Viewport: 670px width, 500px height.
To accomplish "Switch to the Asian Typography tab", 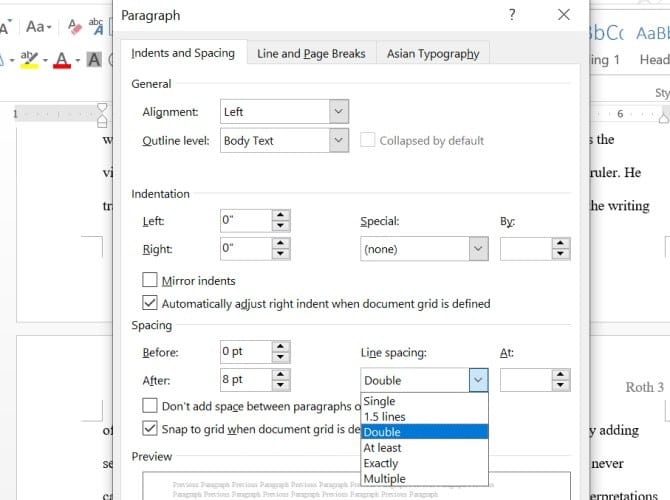I will pos(433,53).
